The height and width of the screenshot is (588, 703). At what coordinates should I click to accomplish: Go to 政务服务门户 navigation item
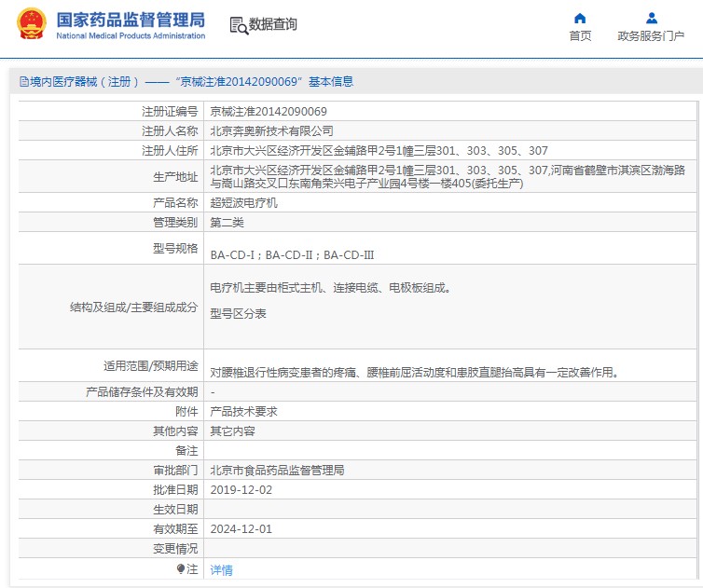pos(651,36)
